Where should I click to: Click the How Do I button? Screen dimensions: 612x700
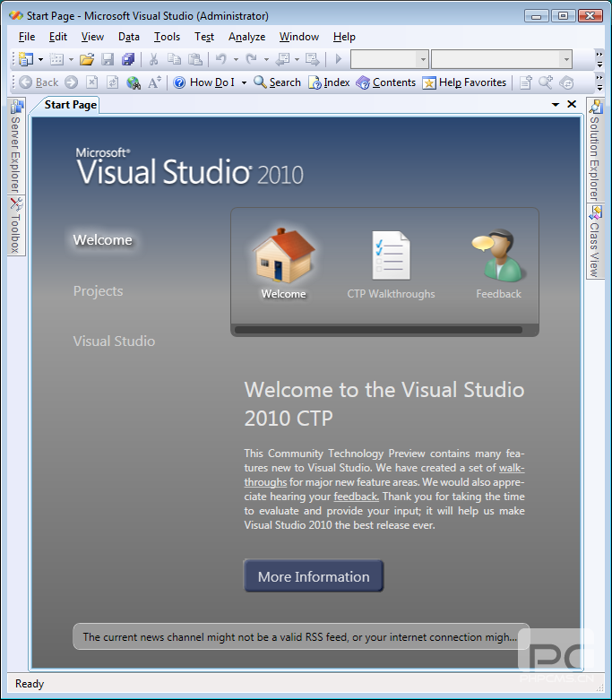point(204,82)
